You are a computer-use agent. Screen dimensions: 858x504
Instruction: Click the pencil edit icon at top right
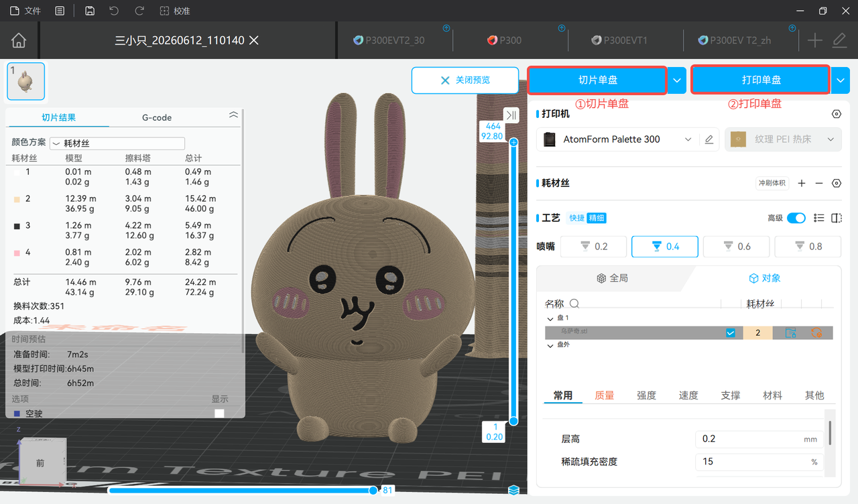pyautogui.click(x=839, y=40)
